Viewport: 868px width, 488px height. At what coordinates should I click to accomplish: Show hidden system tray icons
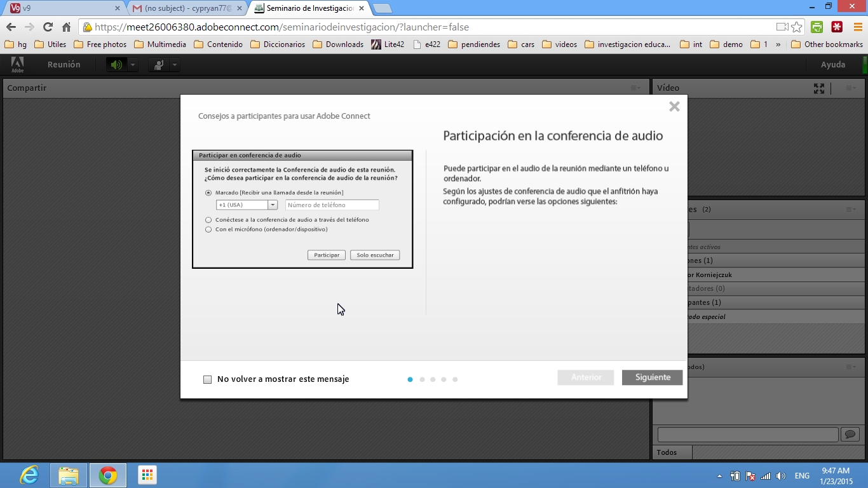[719, 476]
